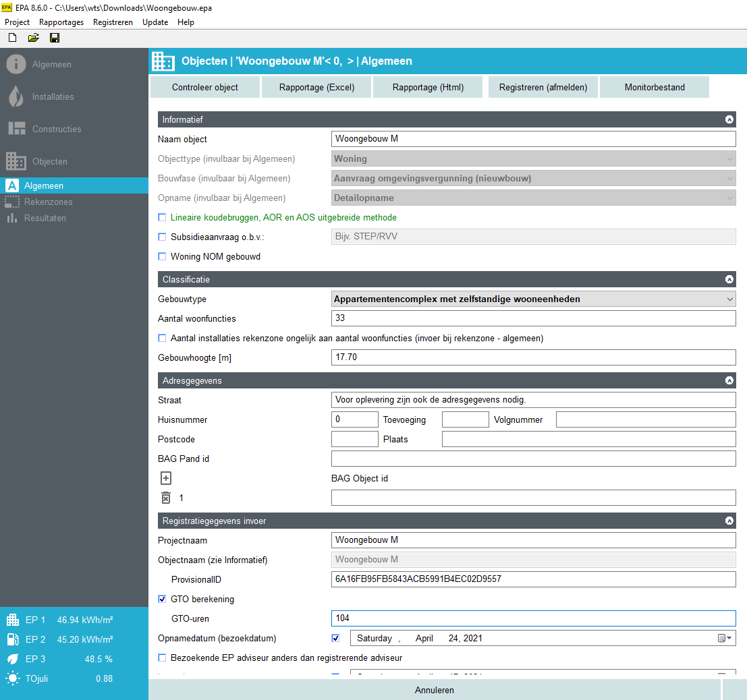Screen dimensions: 747x700
Task: Click the Controleer object button
Action: (205, 87)
